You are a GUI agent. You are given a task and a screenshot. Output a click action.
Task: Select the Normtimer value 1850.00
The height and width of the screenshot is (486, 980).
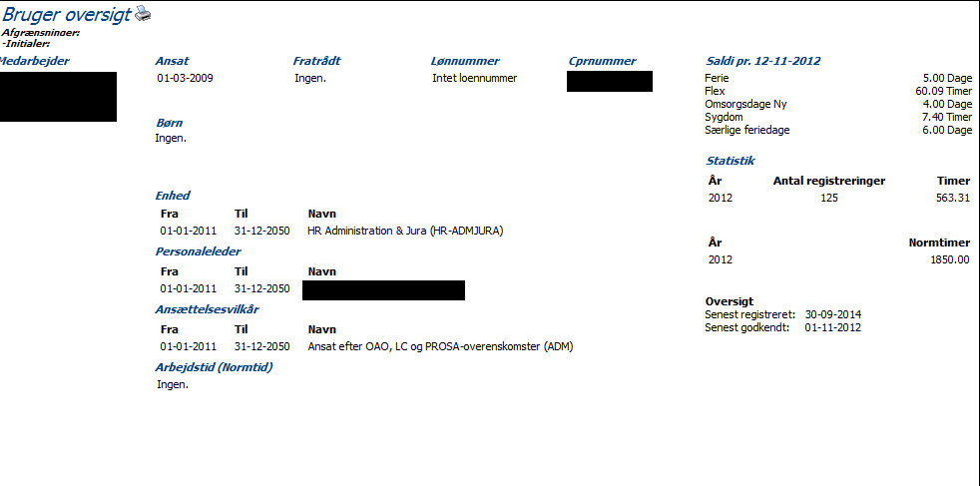click(x=949, y=259)
